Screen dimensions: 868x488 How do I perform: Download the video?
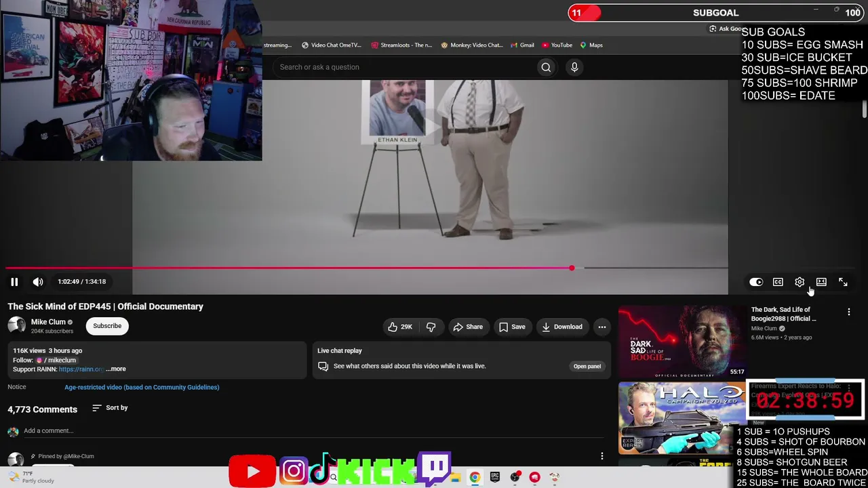point(562,327)
